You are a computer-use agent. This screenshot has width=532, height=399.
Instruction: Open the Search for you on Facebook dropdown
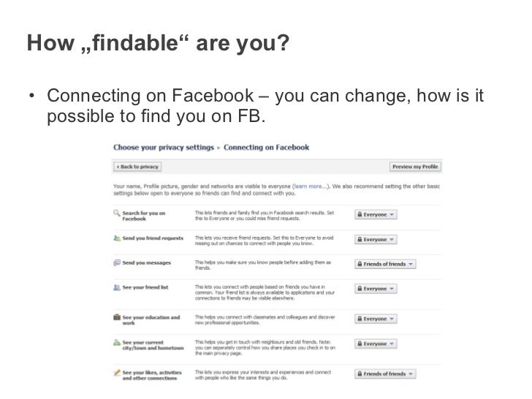(376, 214)
